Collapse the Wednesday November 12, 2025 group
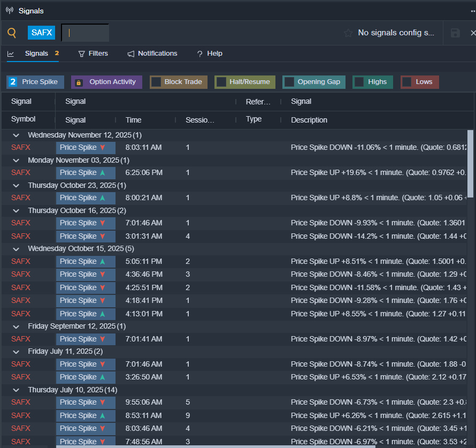Image resolution: width=476 pixels, height=448 pixels. pyautogui.click(x=16, y=135)
